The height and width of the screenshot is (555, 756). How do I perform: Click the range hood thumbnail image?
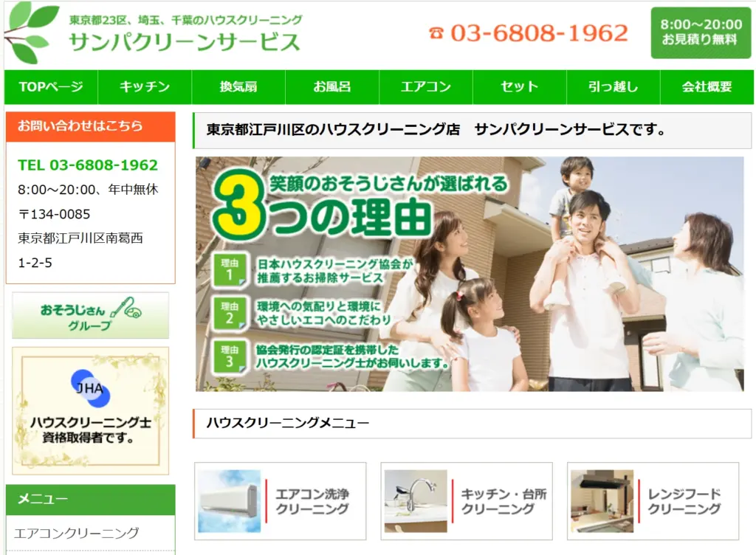click(602, 501)
